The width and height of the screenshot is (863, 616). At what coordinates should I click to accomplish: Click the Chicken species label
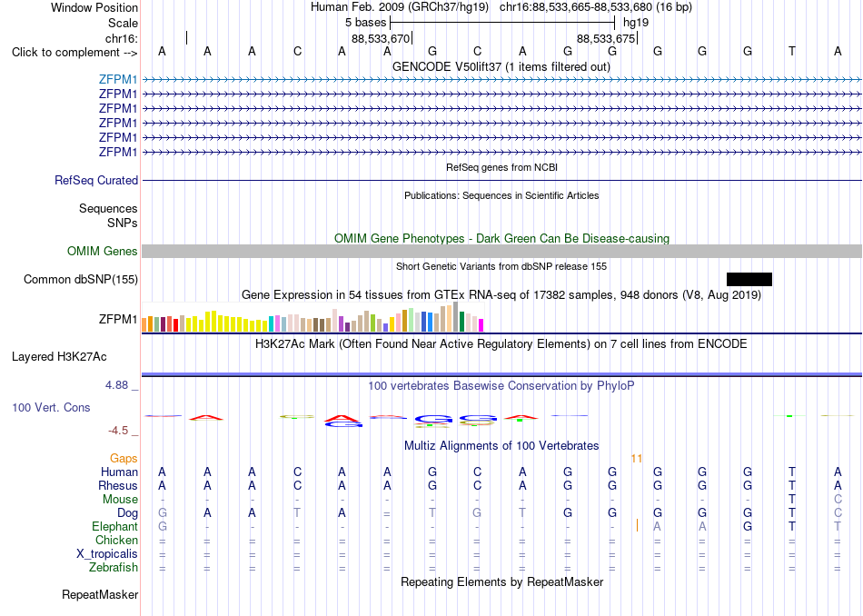pos(116,540)
